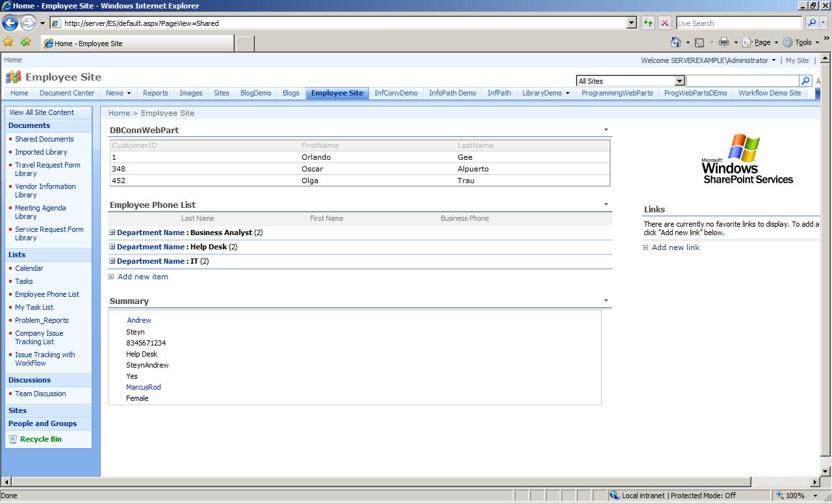832x504 pixels.
Task: Click the IE Home toolbar icon
Action: pyautogui.click(x=676, y=42)
